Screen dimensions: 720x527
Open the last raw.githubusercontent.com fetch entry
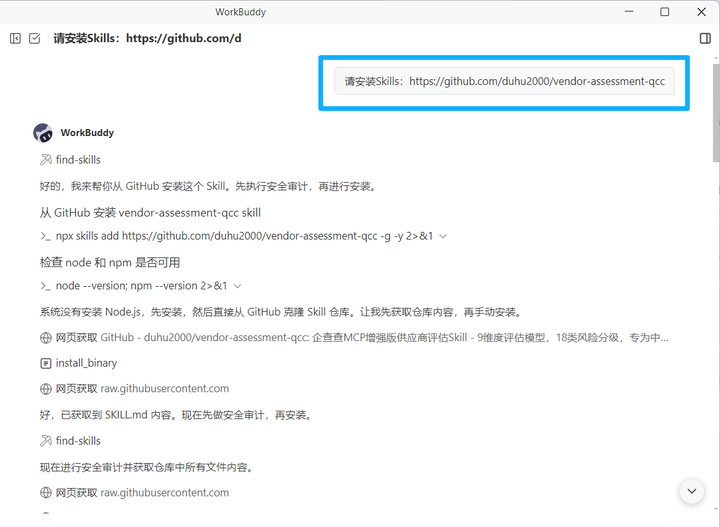164,492
